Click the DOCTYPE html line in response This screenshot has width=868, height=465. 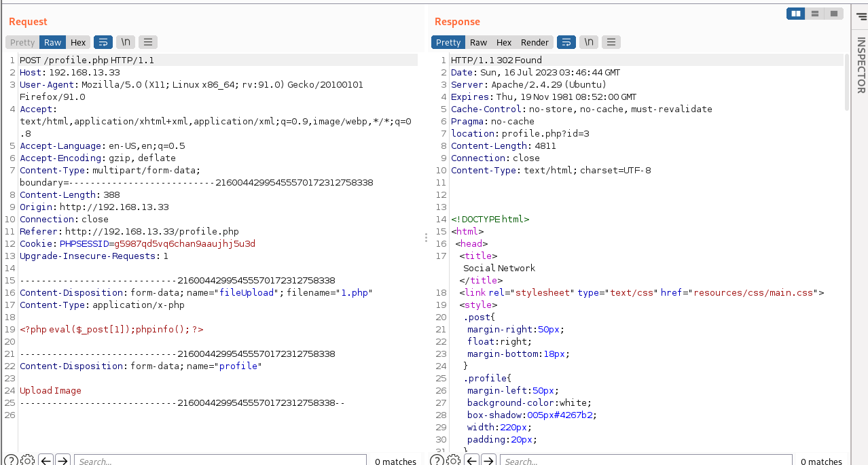point(490,219)
